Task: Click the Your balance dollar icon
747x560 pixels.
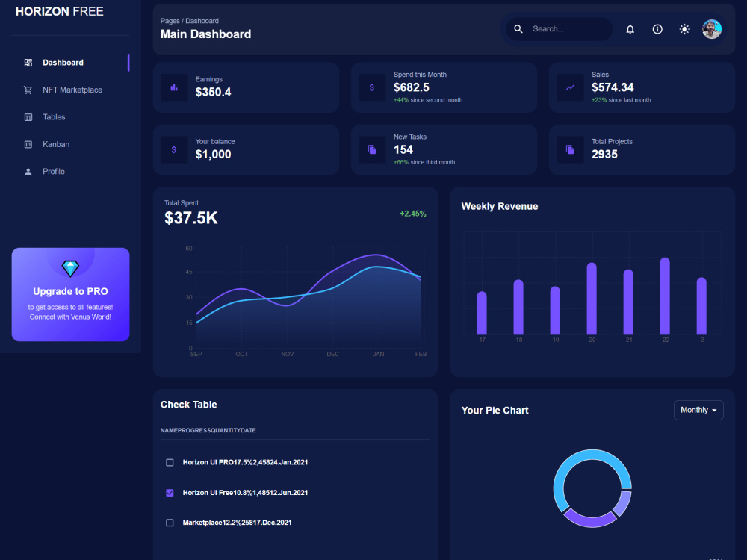Action: [x=174, y=149]
